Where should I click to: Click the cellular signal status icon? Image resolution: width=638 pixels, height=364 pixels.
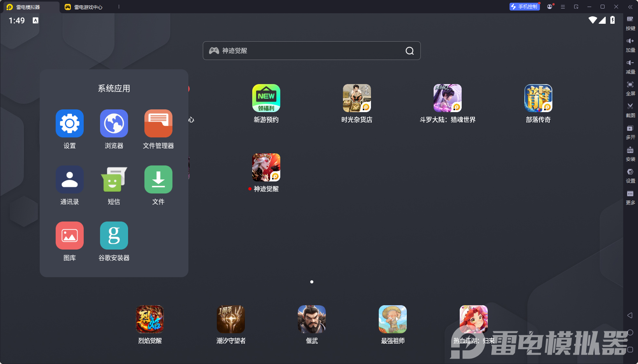pos(602,20)
